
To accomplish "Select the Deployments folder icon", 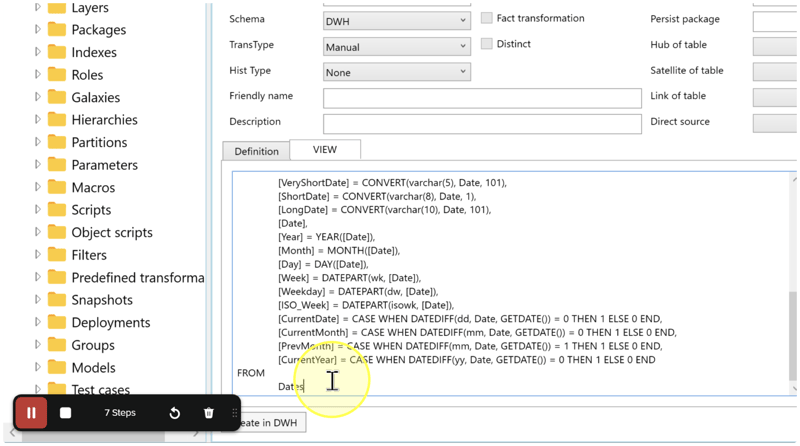I will [57, 322].
